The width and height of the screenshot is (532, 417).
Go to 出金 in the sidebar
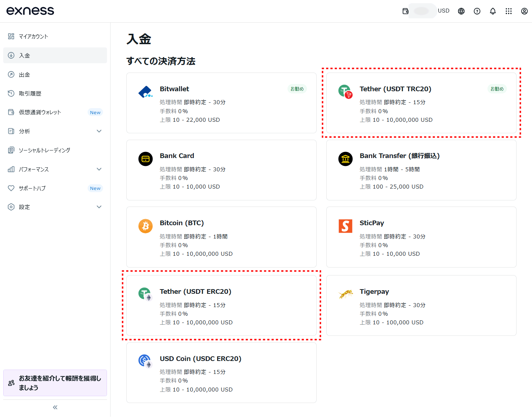point(55,74)
